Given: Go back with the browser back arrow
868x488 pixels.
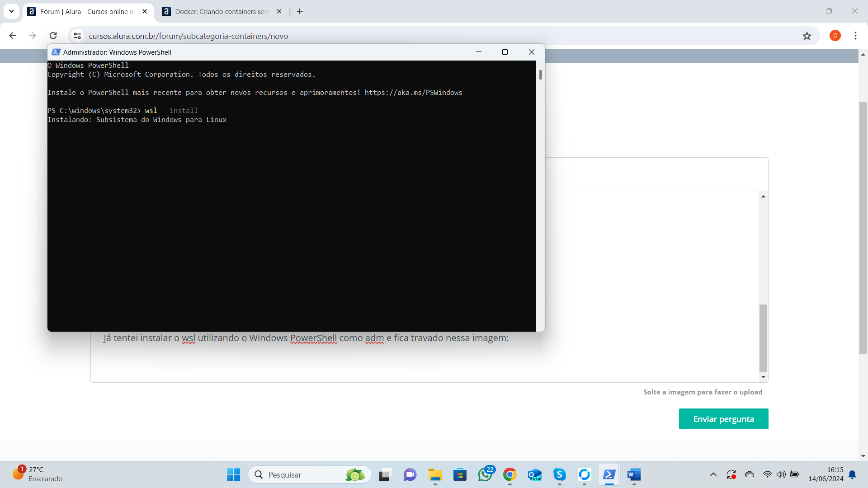Looking at the screenshot, I should tap(13, 36).
